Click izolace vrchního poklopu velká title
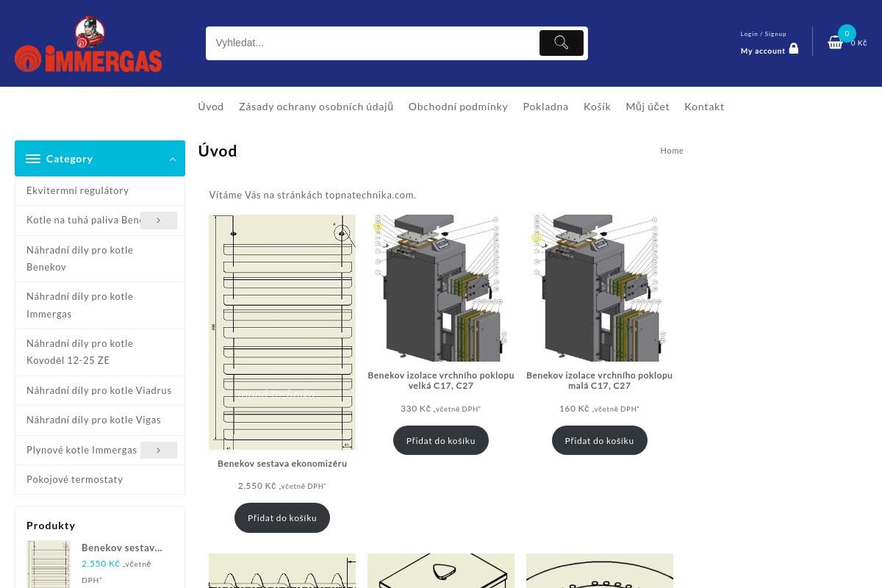 coord(441,381)
